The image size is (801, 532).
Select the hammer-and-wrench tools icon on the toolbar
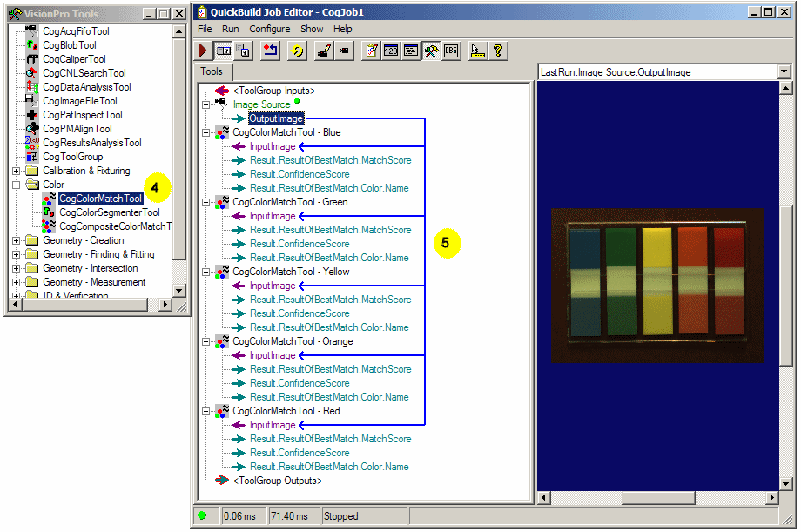click(430, 51)
